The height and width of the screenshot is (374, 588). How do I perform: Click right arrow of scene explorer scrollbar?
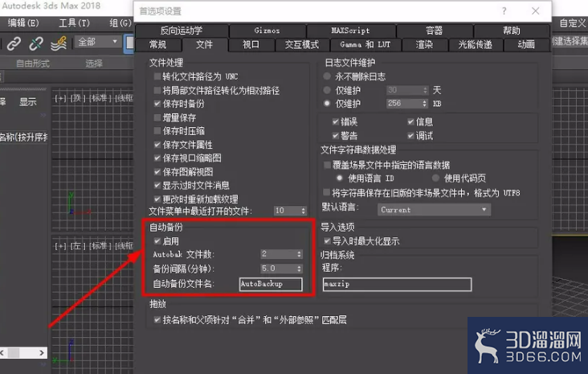point(42,352)
